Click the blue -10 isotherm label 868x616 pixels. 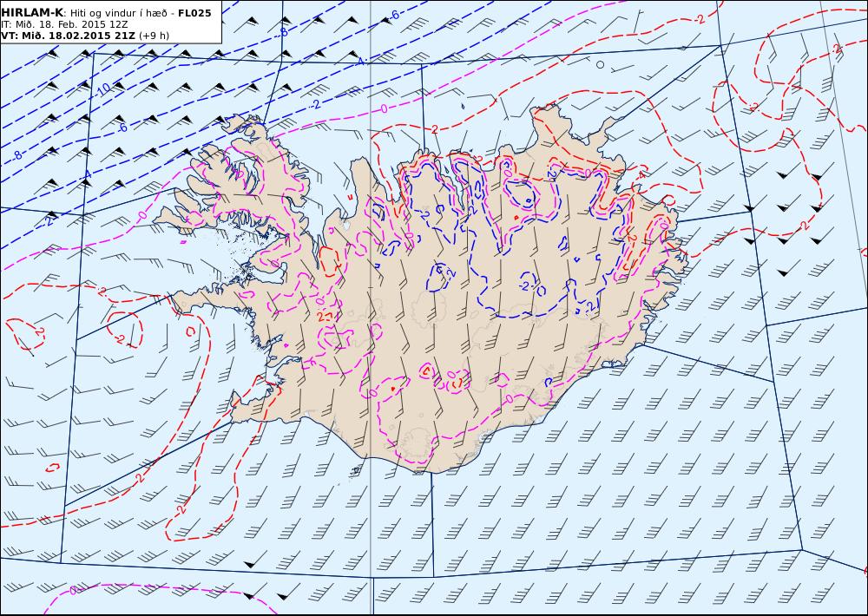tap(104, 88)
